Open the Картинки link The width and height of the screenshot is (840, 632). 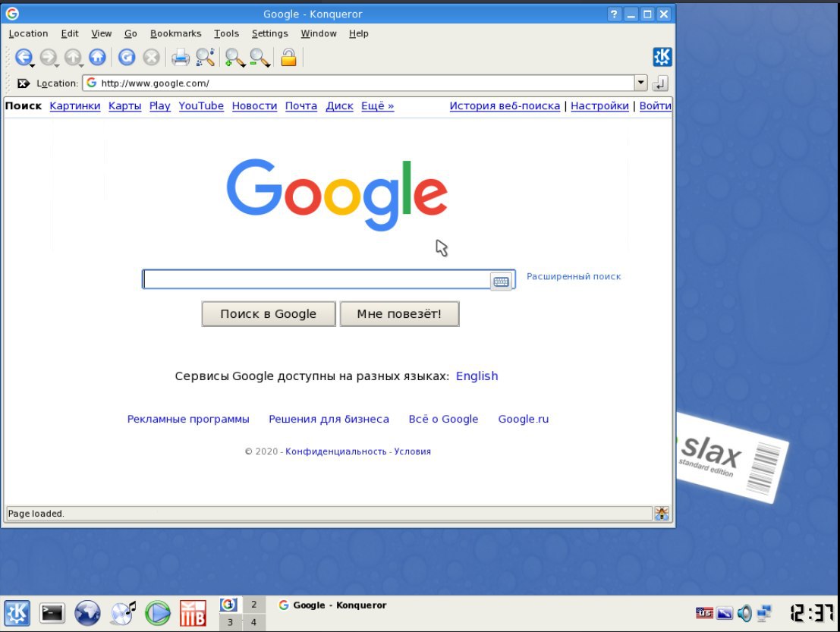(x=75, y=106)
